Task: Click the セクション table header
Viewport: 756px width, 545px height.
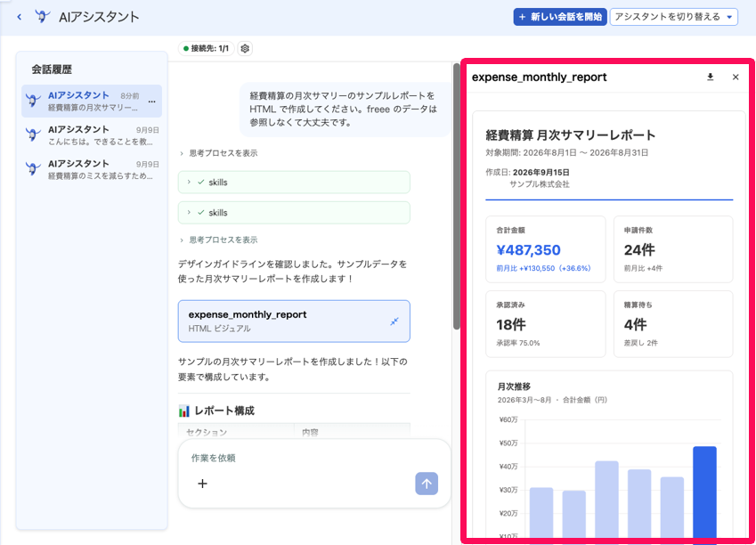Action: [x=207, y=432]
